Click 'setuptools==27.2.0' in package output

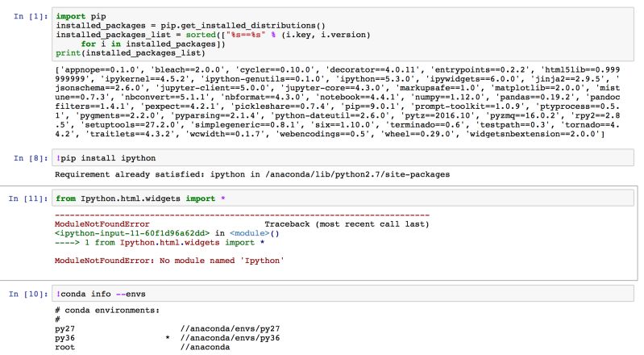tap(134, 125)
